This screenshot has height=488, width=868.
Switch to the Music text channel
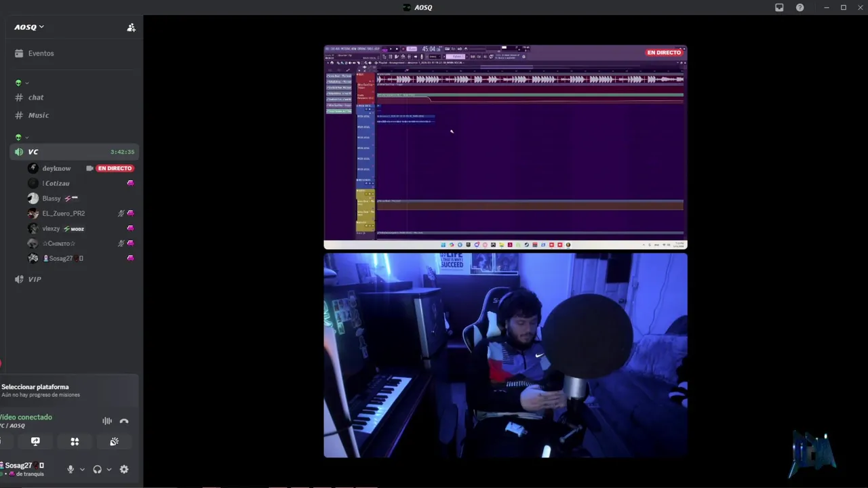tap(73, 115)
